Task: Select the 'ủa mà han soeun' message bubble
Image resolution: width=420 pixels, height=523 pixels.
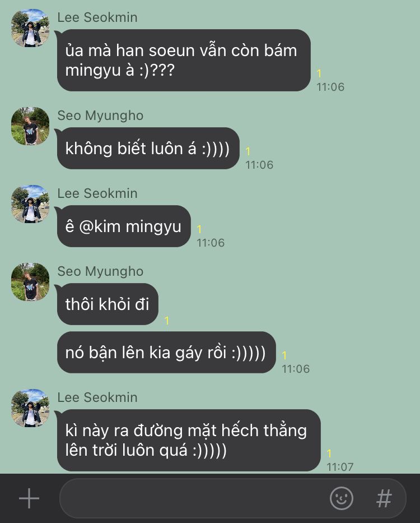Action: pyautogui.click(x=184, y=60)
